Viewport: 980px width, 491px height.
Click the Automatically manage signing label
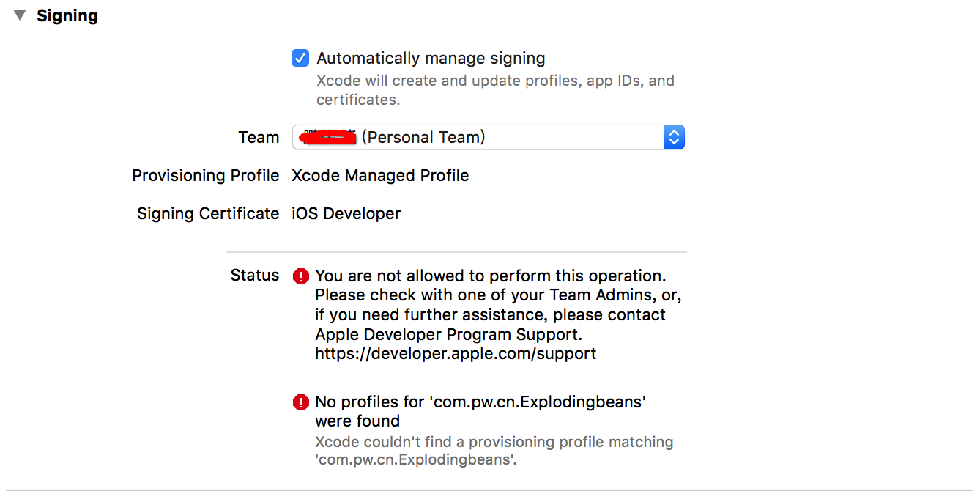(x=431, y=58)
